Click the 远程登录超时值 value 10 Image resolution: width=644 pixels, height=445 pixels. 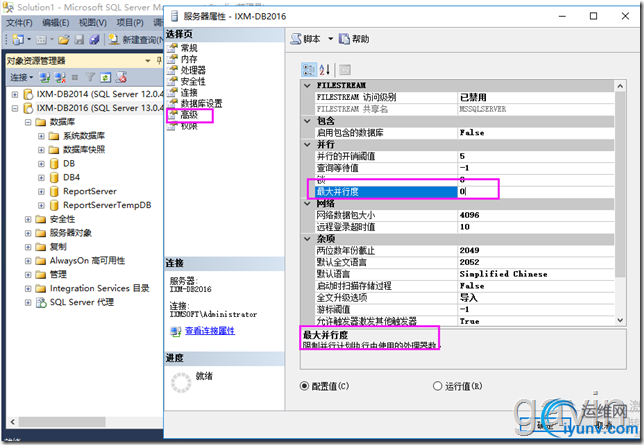click(x=536, y=227)
